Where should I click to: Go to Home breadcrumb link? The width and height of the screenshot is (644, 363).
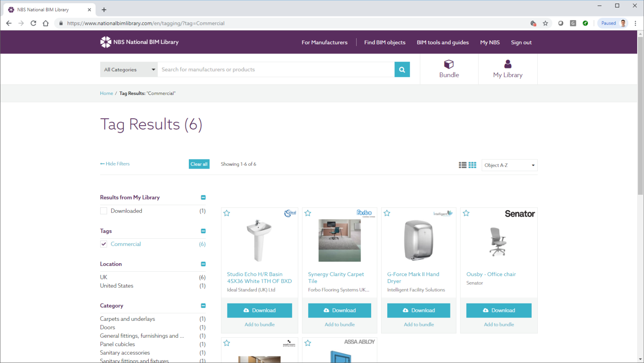(x=107, y=93)
